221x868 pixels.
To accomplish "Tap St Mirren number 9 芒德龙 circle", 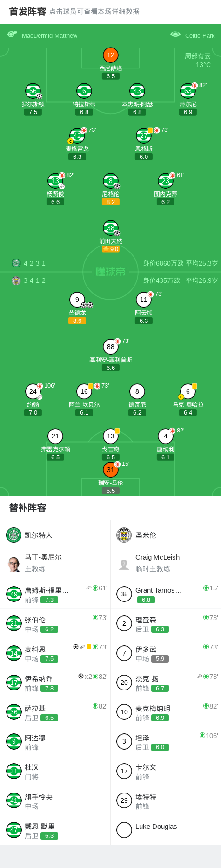I will tap(77, 300).
